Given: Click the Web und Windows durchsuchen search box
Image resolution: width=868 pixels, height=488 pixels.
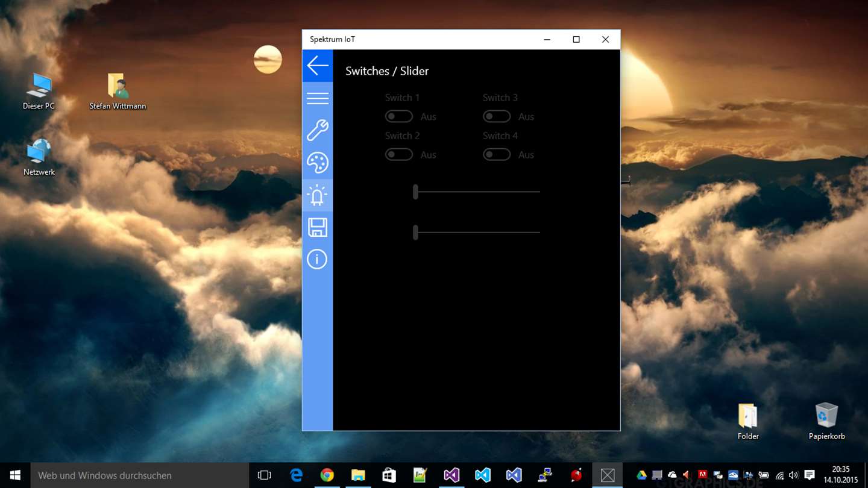Looking at the screenshot, I should coord(139,475).
